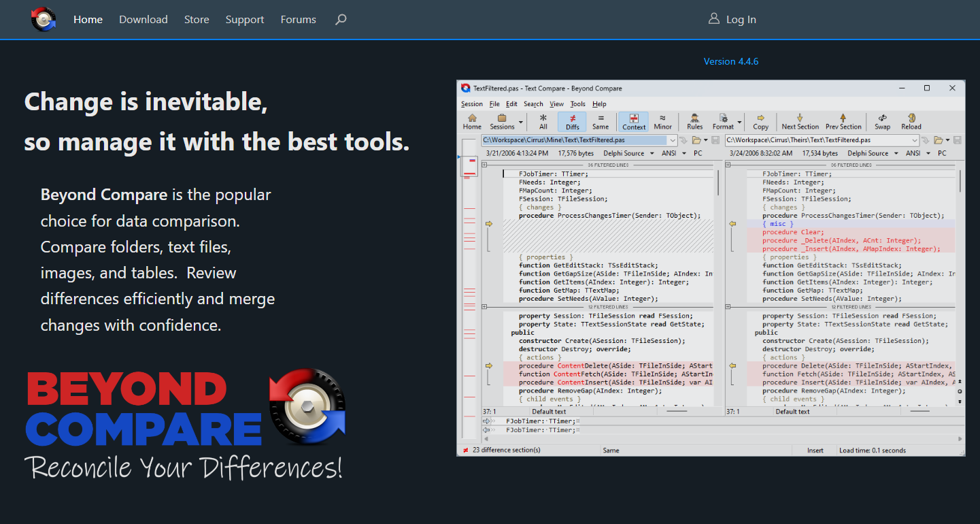Click copy-to-right arrow beside ContentDelete line
Image resolution: width=980 pixels, height=524 pixels.
click(488, 365)
